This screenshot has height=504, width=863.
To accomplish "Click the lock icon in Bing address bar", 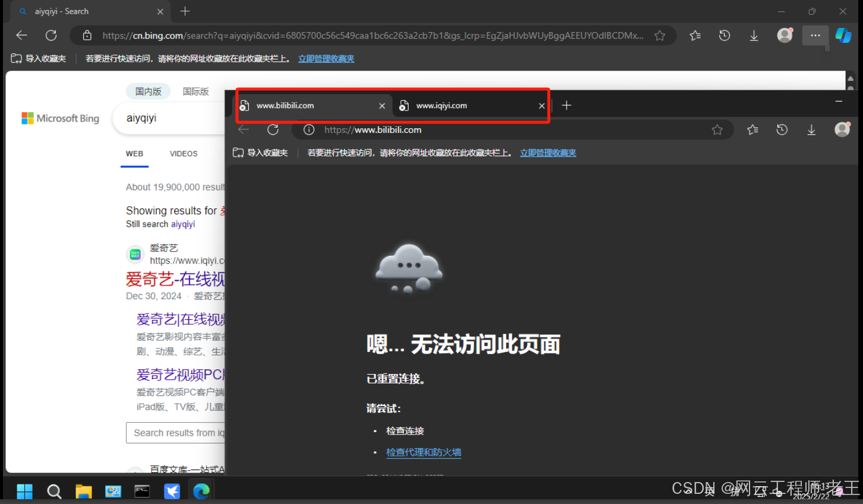I will click(87, 36).
